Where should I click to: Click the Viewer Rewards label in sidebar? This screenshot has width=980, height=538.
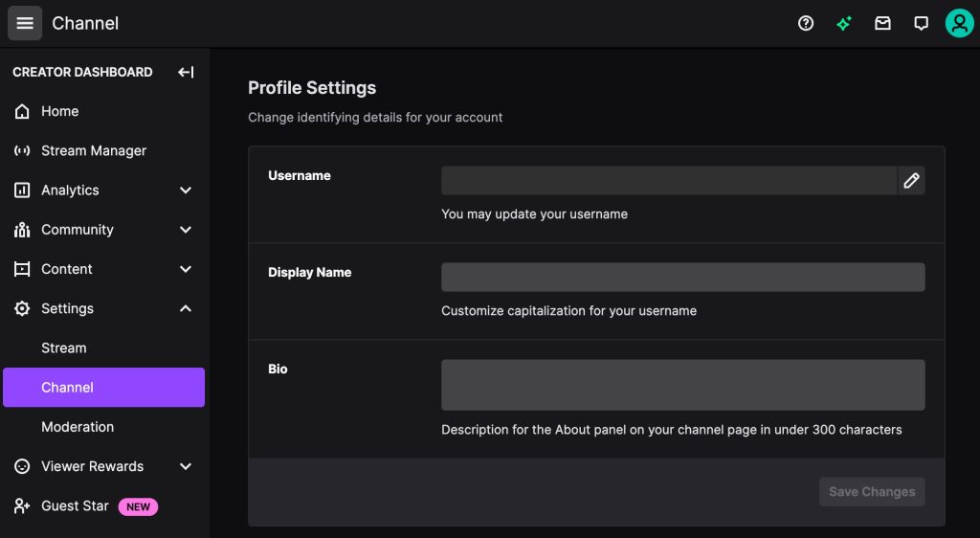point(93,466)
